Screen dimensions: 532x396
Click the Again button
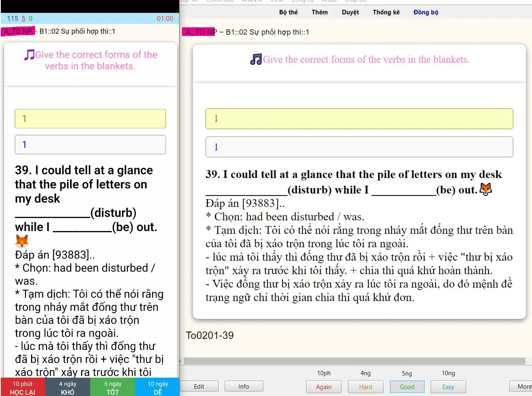(x=324, y=387)
